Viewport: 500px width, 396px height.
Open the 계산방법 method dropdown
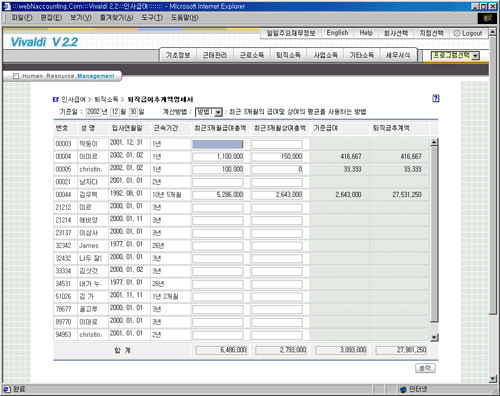click(209, 112)
